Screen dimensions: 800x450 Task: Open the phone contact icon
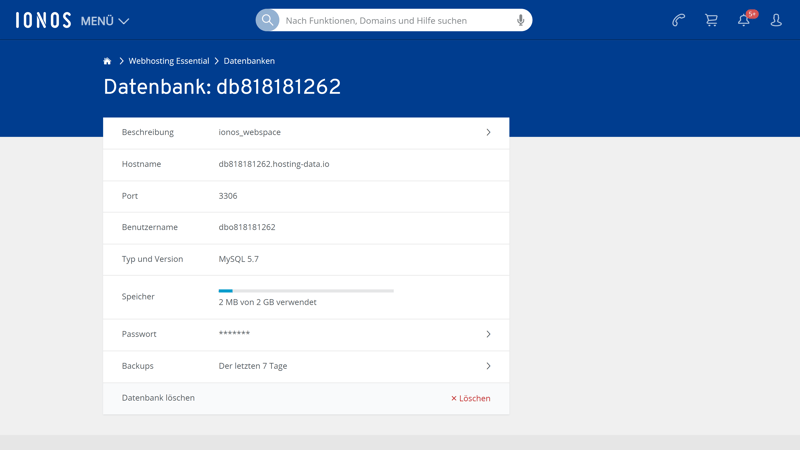pos(678,20)
